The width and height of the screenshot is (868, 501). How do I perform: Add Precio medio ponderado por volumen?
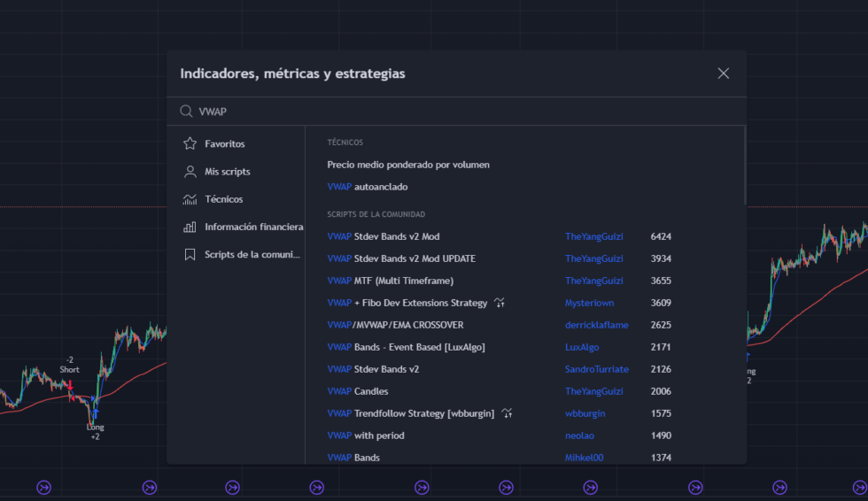tap(408, 165)
